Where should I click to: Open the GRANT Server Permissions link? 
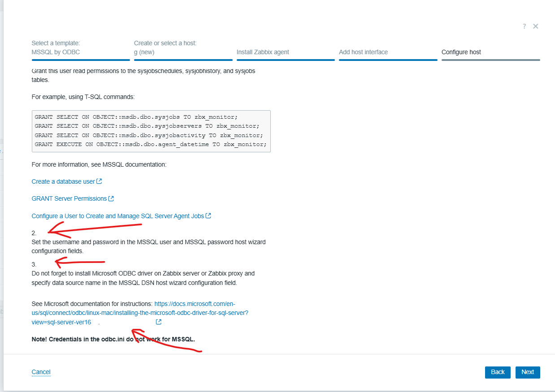73,198
